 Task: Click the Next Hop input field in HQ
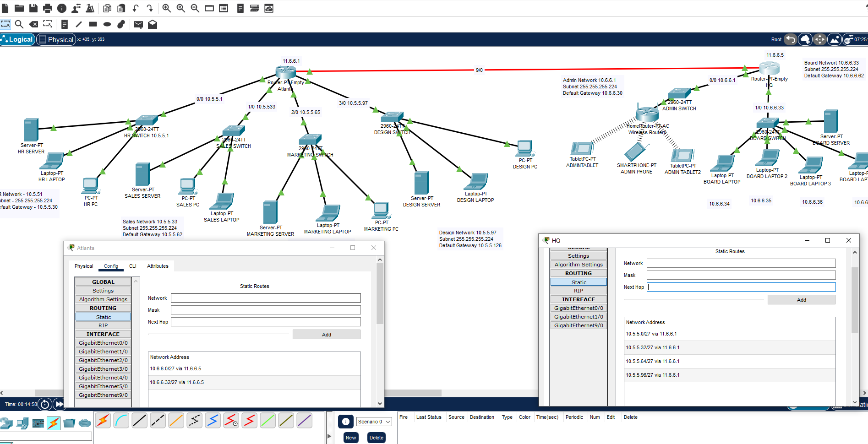pyautogui.click(x=741, y=287)
